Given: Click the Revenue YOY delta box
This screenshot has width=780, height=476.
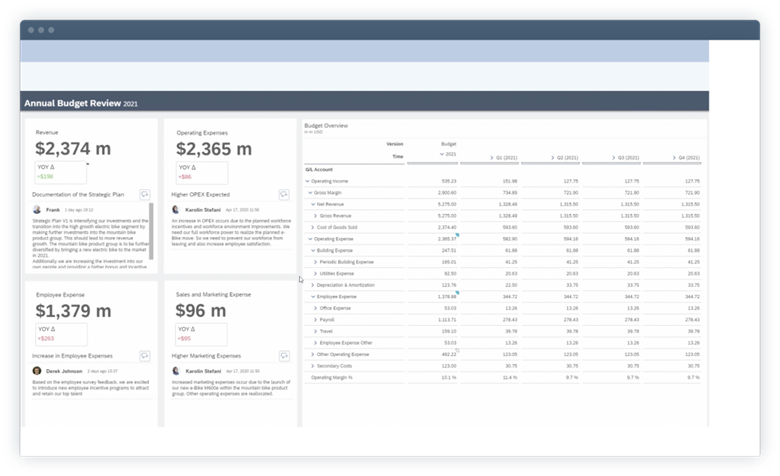Looking at the screenshot, I should click(x=60, y=171).
